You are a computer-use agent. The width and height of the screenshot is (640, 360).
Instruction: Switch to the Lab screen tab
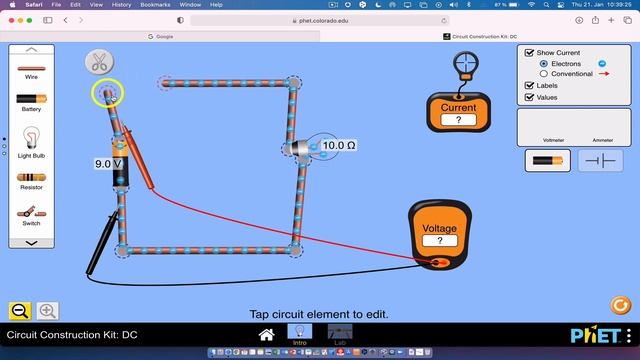click(x=340, y=335)
